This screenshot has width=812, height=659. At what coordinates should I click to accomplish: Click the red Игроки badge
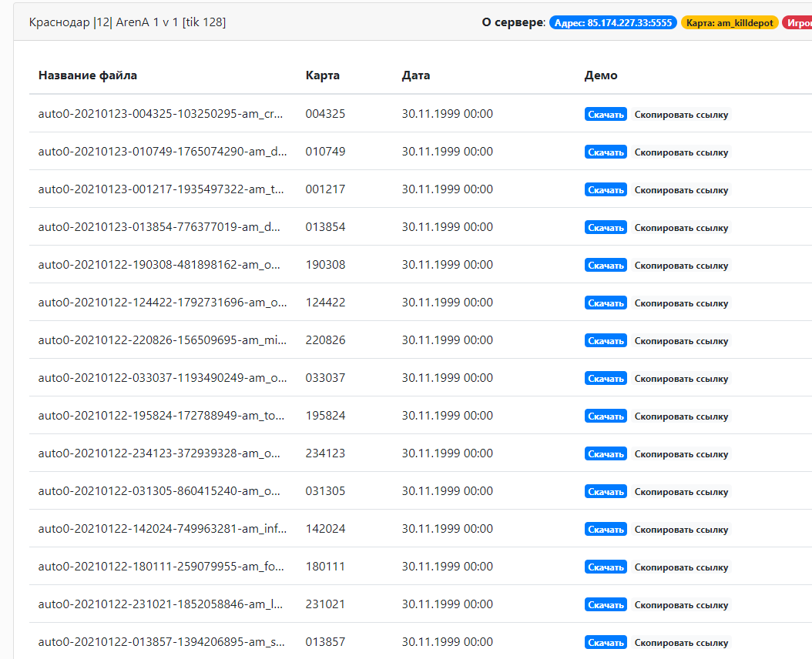pos(797,23)
